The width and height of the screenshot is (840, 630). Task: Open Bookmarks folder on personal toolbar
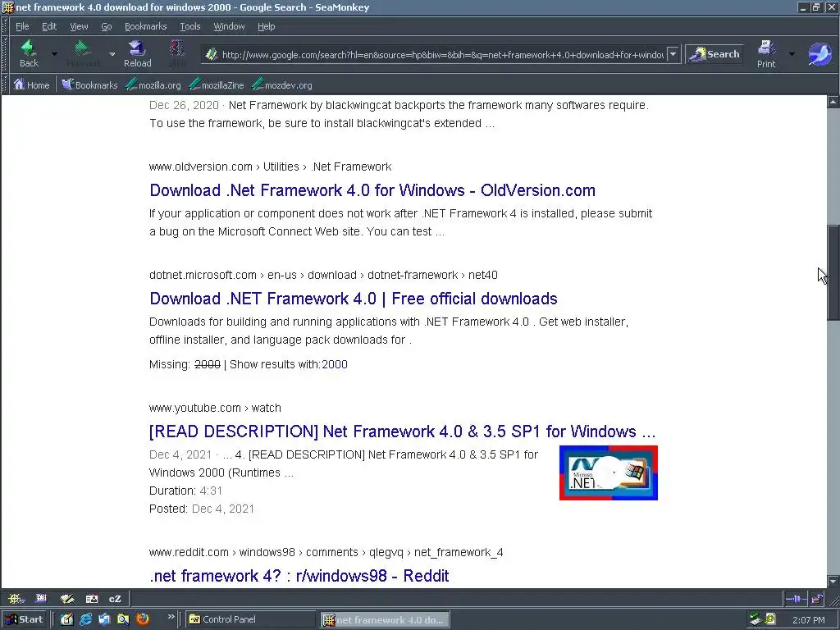89,84
